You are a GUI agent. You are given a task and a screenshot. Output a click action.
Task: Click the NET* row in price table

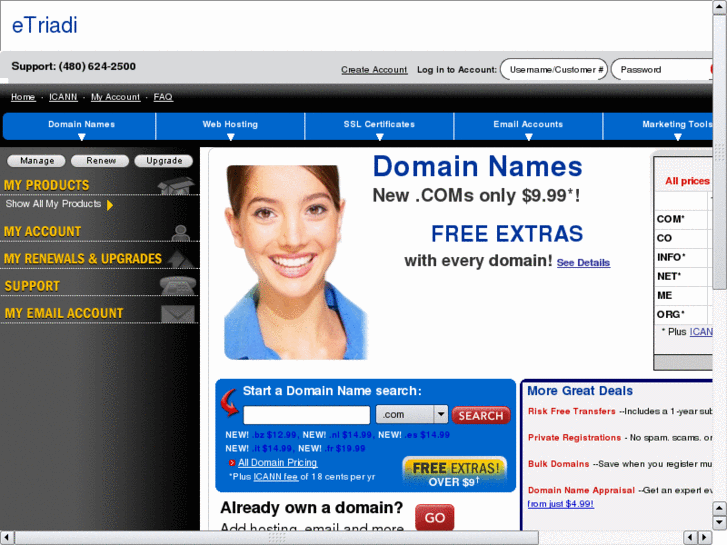coord(683,276)
